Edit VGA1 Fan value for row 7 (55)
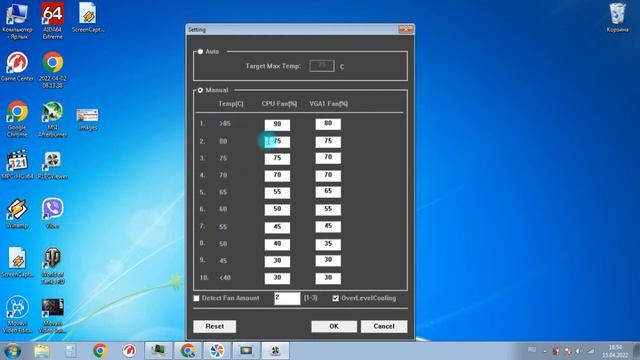This screenshot has height=360, width=640. pos(328,227)
